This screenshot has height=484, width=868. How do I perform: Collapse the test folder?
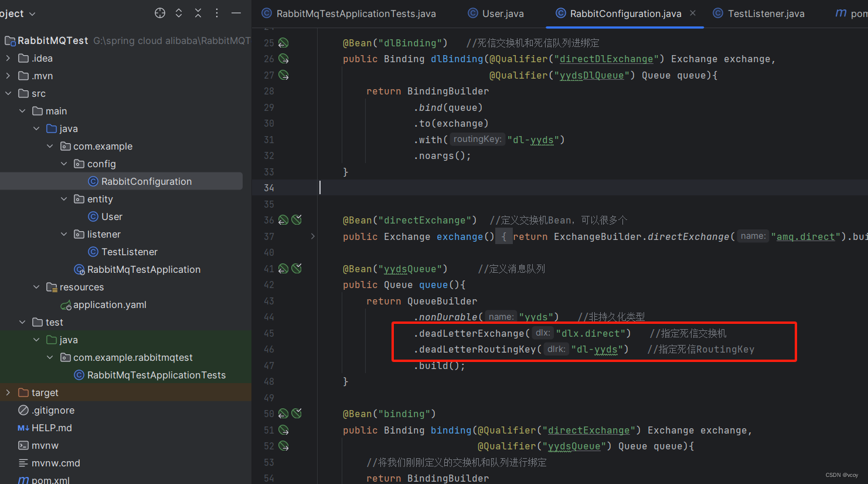(22, 322)
